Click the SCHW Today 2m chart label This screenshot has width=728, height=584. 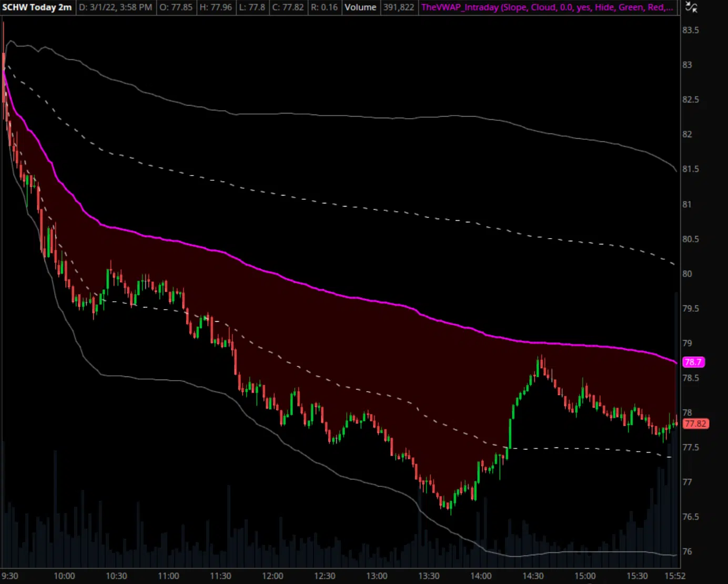[37, 7]
